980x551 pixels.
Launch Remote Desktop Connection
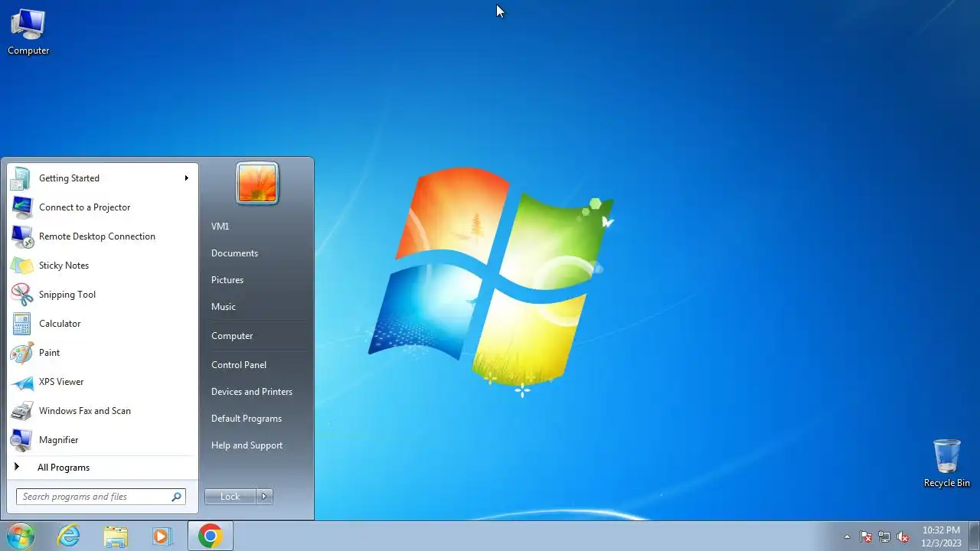tap(103, 236)
